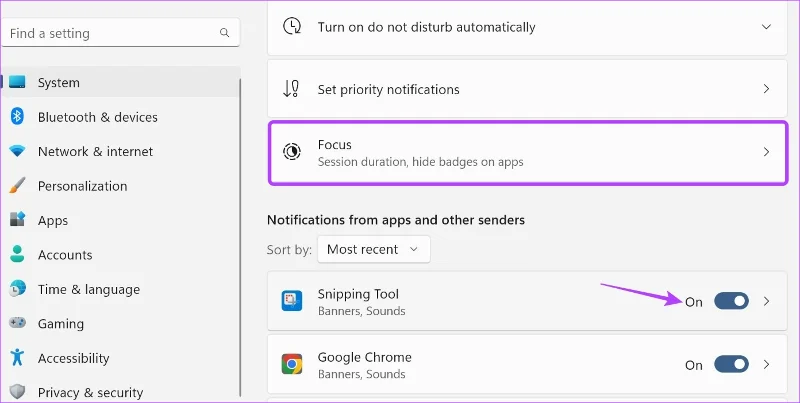Viewport: 800px width, 403px height.
Task: Click Session duration, hide badges on apps text
Action: tap(420, 162)
